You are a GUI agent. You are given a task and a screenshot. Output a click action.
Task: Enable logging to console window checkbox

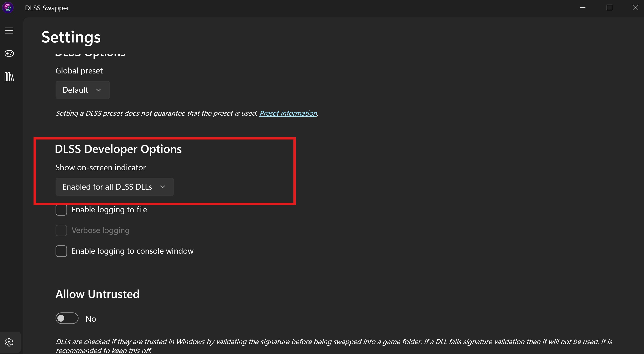pos(61,251)
